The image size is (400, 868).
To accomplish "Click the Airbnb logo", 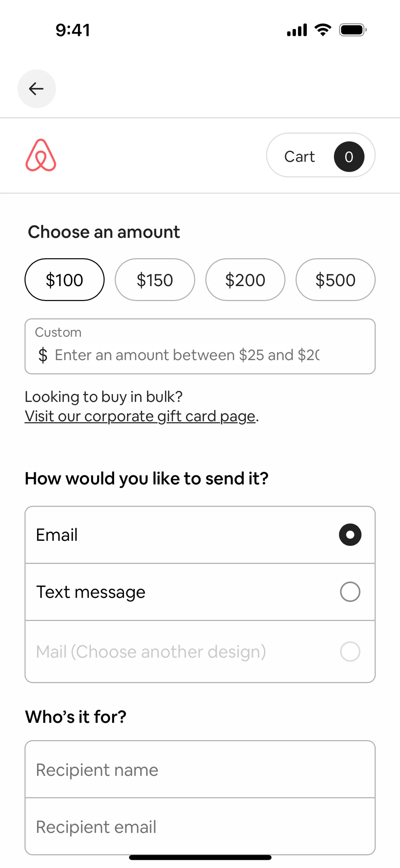I will click(x=41, y=155).
